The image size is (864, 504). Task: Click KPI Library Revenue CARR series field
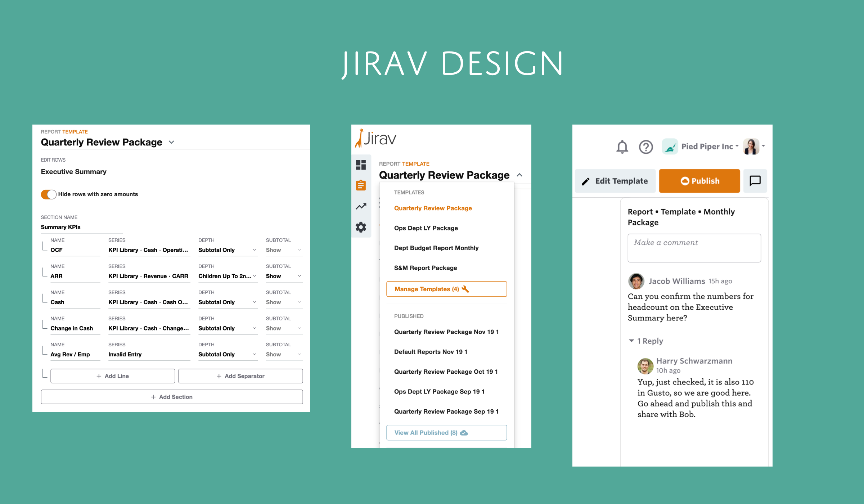click(149, 276)
